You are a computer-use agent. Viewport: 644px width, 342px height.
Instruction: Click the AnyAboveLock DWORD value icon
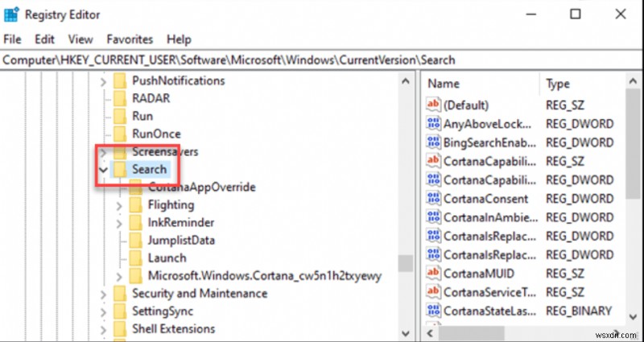433,124
